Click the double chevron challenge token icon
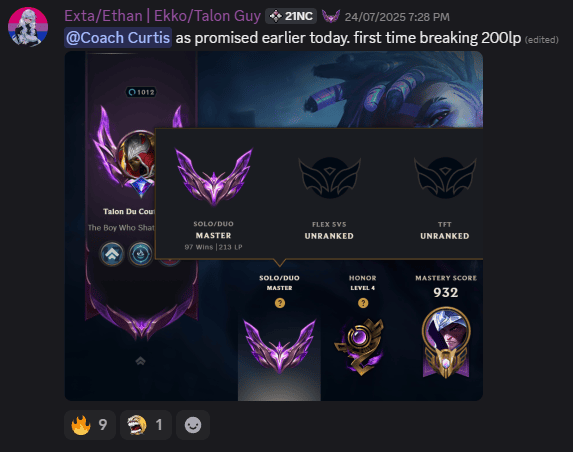573x452 pixels. pos(112,254)
